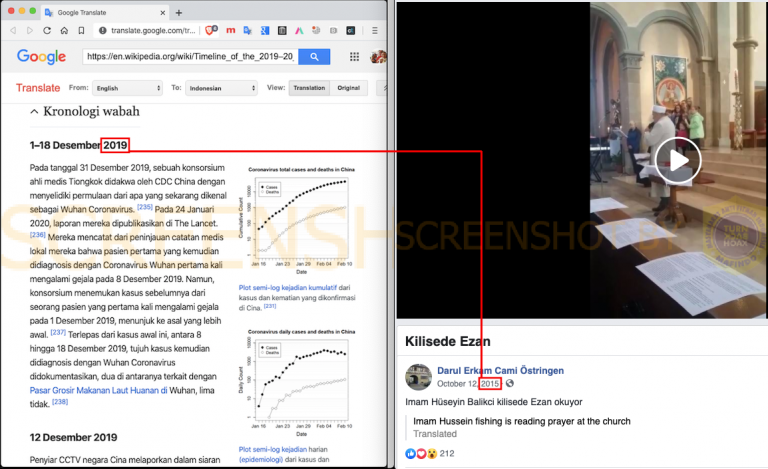768x469 pixels.
Task: Open the To language dropdown (Indonesian)
Action: [221, 88]
